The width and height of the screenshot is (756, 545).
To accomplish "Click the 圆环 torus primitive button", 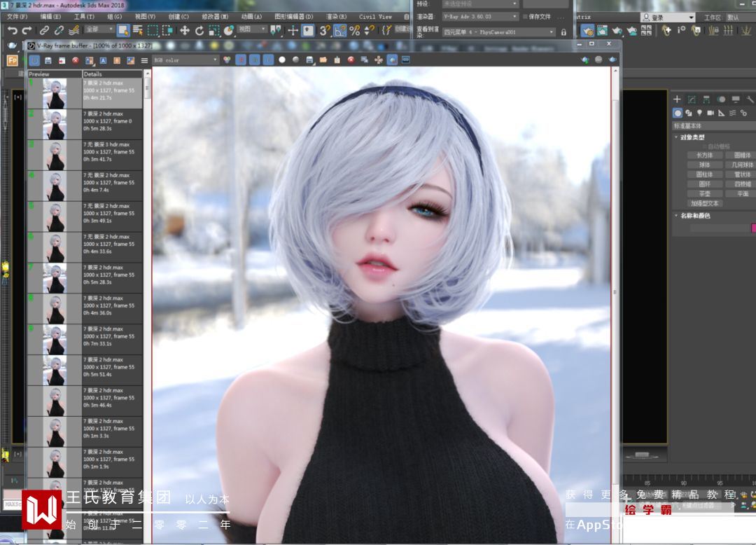I will point(704,184).
